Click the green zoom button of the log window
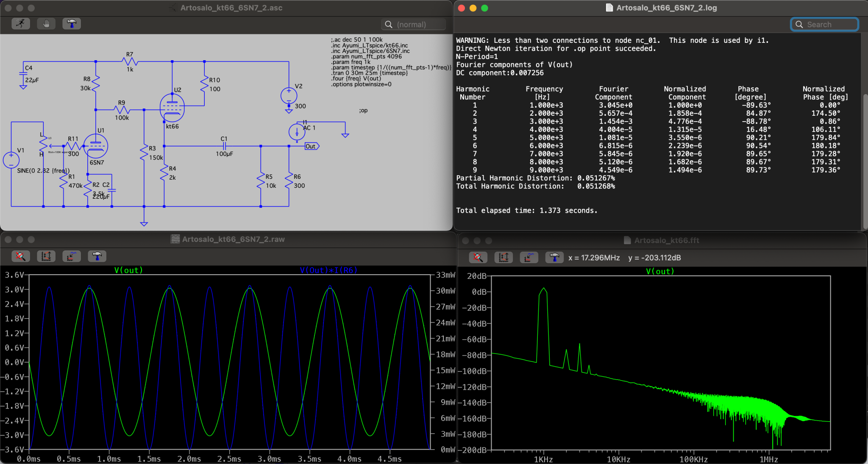This screenshot has height=464, width=868. [484, 8]
